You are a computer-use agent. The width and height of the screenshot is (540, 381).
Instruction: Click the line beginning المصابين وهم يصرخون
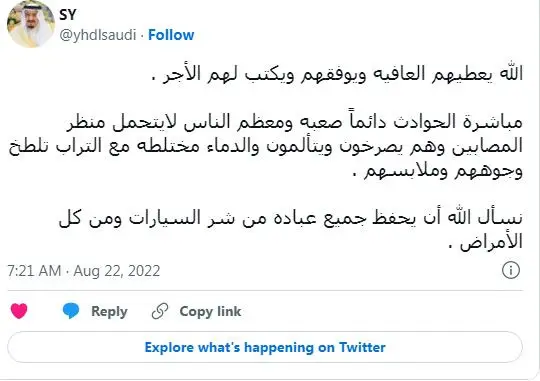coord(266,146)
